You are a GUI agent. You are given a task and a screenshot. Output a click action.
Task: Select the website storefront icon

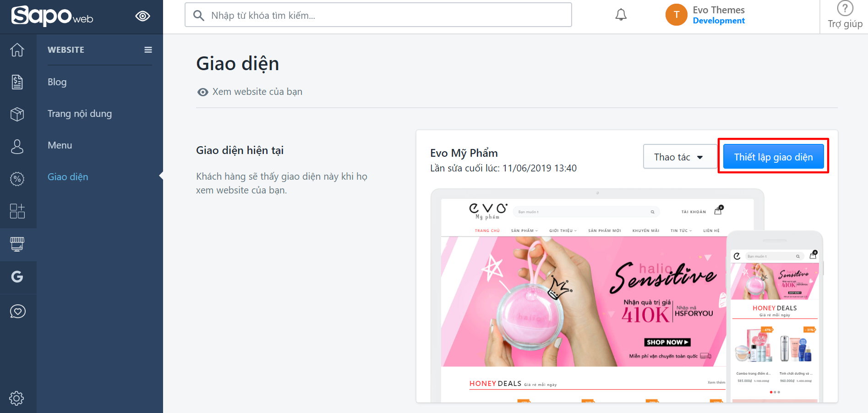coord(17,244)
